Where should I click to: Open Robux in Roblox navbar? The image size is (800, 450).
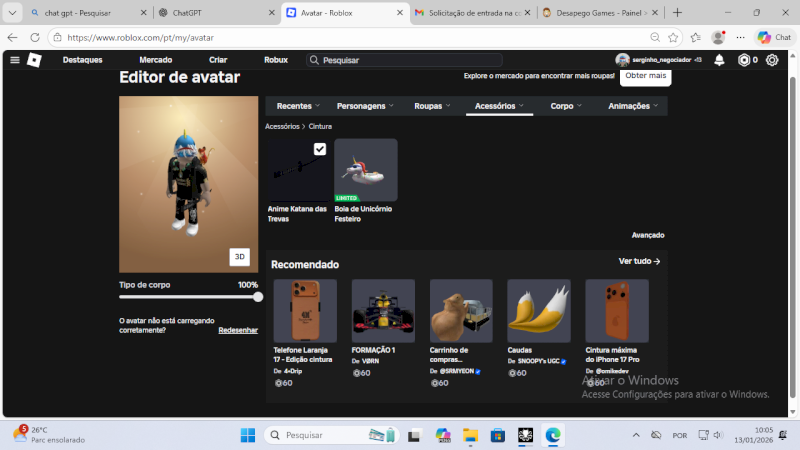tap(276, 60)
